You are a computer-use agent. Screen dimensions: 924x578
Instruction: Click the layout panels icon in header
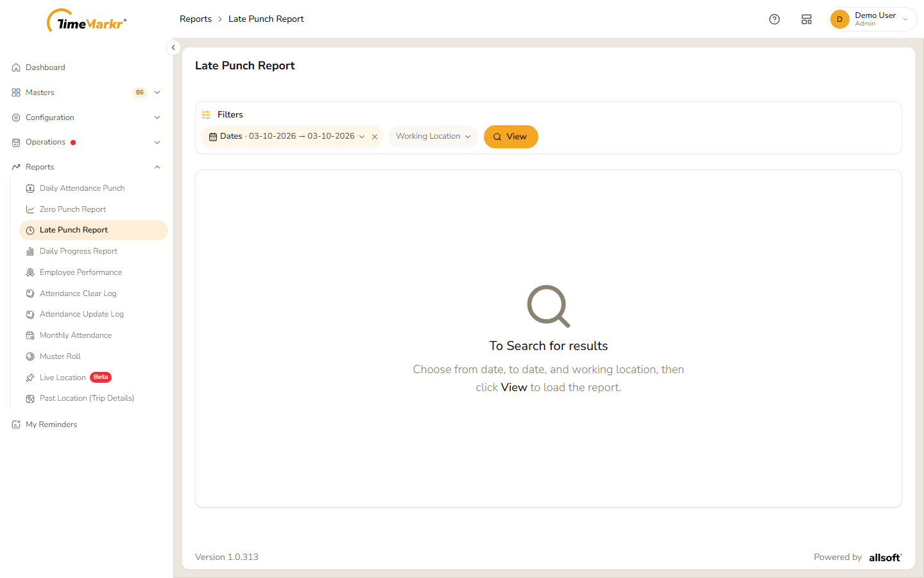tap(807, 19)
